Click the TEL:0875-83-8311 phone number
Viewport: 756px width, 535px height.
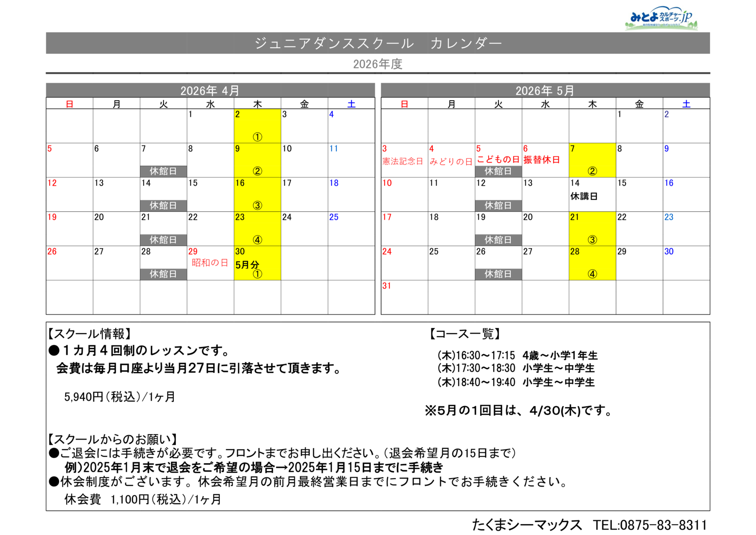tap(650, 525)
